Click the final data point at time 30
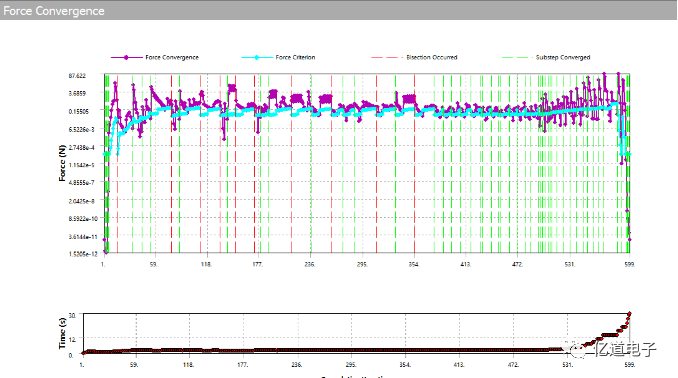Image resolution: width=678 pixels, height=378 pixels. (630, 313)
